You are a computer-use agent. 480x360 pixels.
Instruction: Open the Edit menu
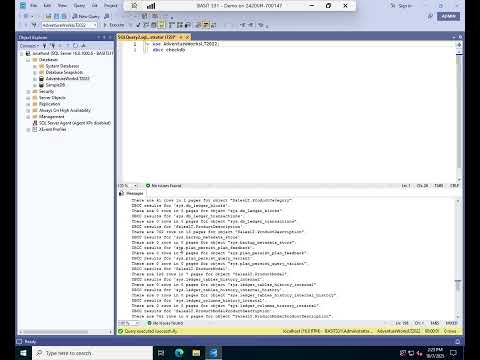click(47, 6)
